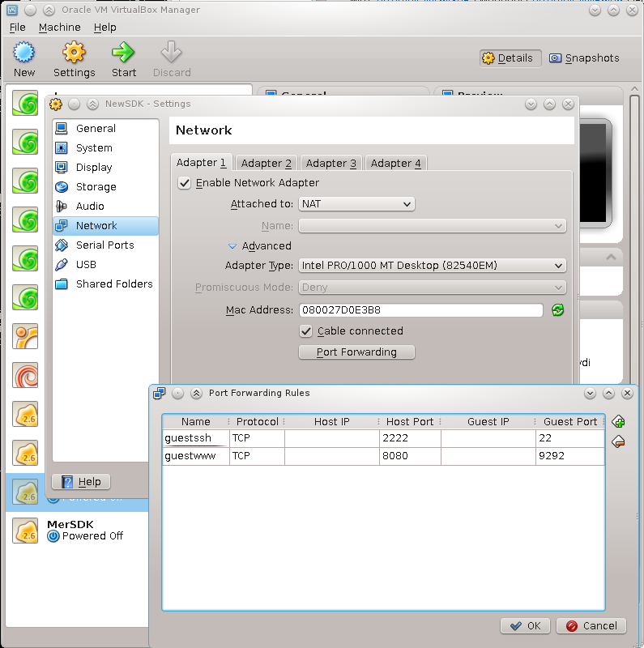
Task: Open the Machine menu
Action: pos(59,28)
